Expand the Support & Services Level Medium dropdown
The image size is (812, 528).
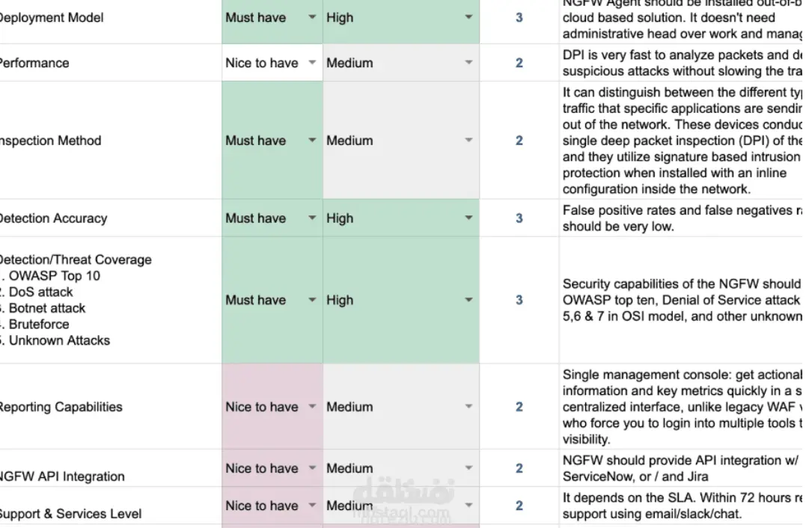[468, 506]
